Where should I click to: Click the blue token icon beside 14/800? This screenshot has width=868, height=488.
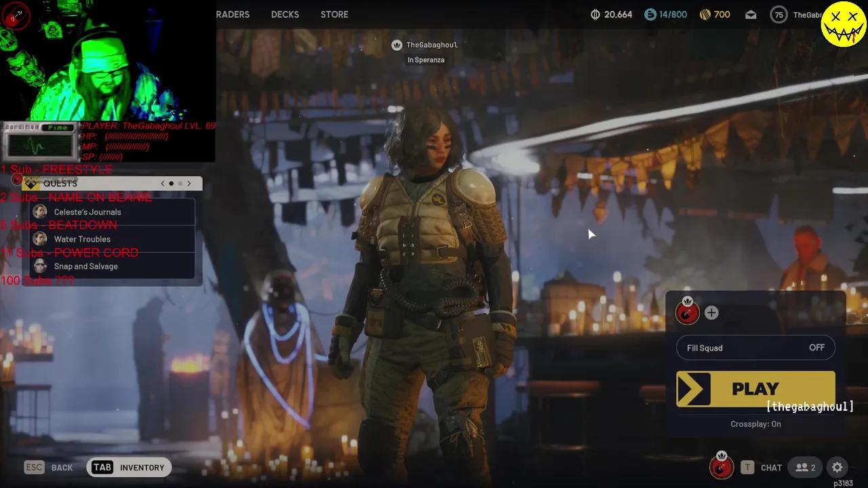[x=650, y=14]
